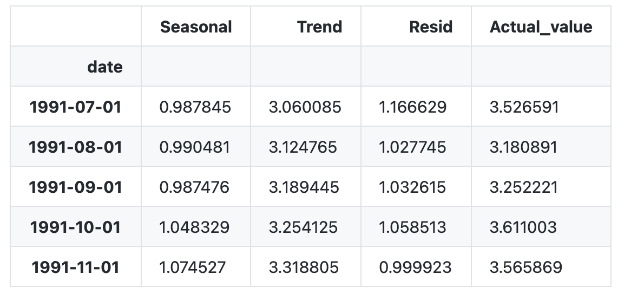
Task: Select the 1991-09-01 row label
Action: coord(76,187)
